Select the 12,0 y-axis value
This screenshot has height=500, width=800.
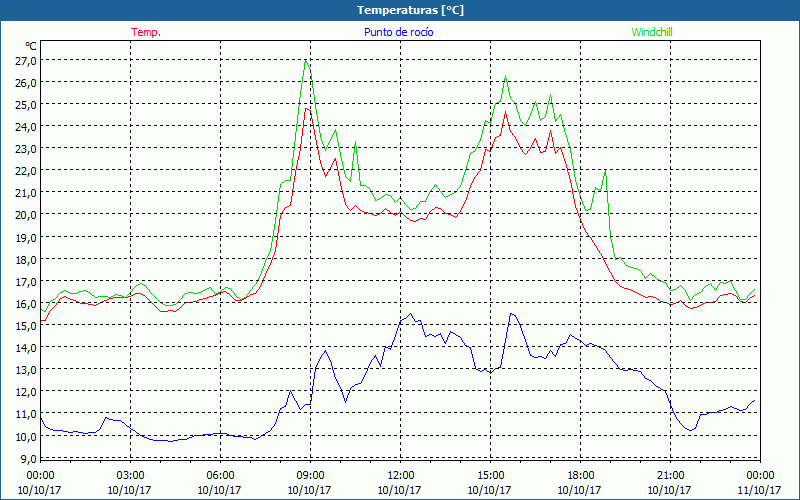click(x=26, y=392)
